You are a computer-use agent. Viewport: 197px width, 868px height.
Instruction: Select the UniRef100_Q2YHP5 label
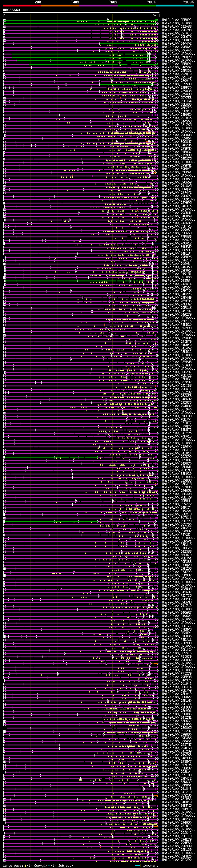pyautogui.click(x=177, y=203)
